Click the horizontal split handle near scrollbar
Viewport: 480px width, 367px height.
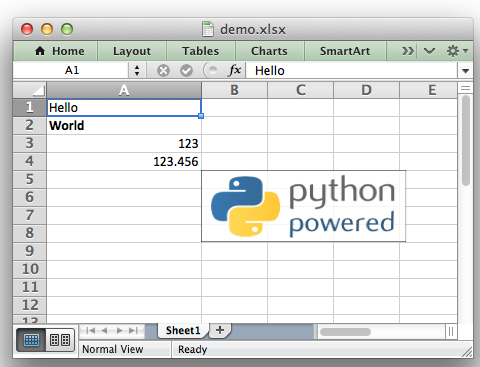(451, 332)
